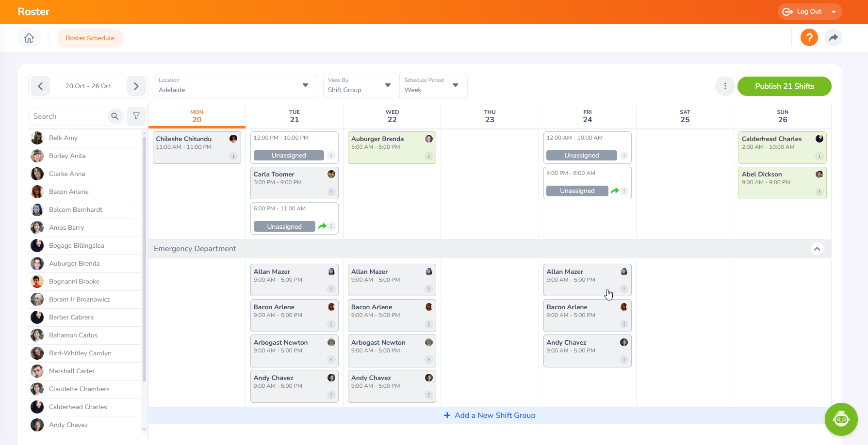Image resolution: width=868 pixels, height=445 pixels.
Task: Open the Roster Schedule tab
Action: (90, 38)
